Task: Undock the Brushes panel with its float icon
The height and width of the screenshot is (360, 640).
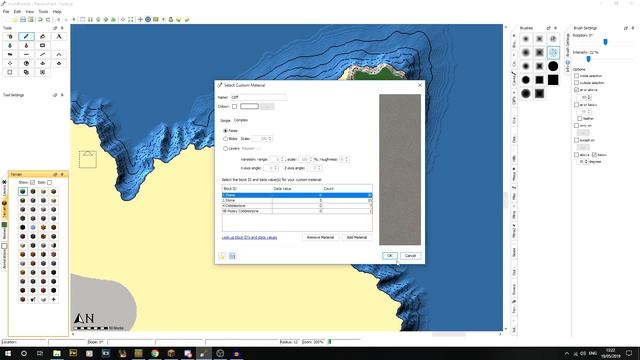Action: pyautogui.click(x=548, y=28)
